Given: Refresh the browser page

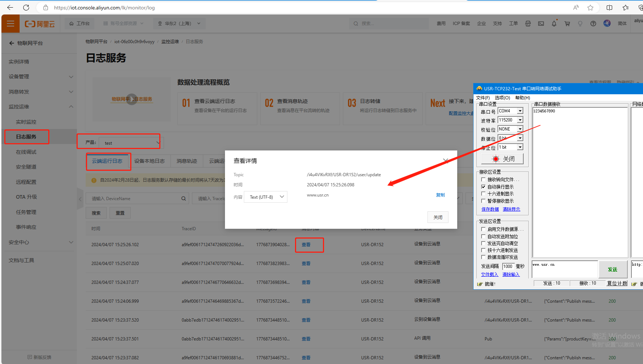Looking at the screenshot, I should click(26, 8).
